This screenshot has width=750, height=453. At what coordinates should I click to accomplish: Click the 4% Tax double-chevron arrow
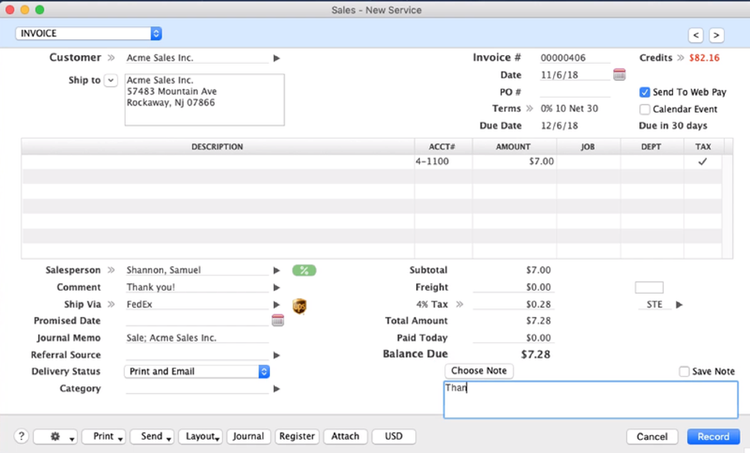(460, 304)
